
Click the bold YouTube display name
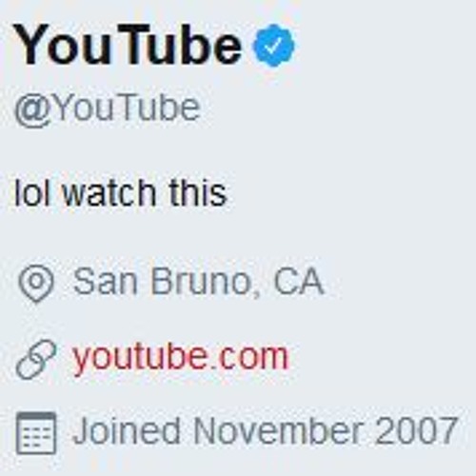[128, 45]
